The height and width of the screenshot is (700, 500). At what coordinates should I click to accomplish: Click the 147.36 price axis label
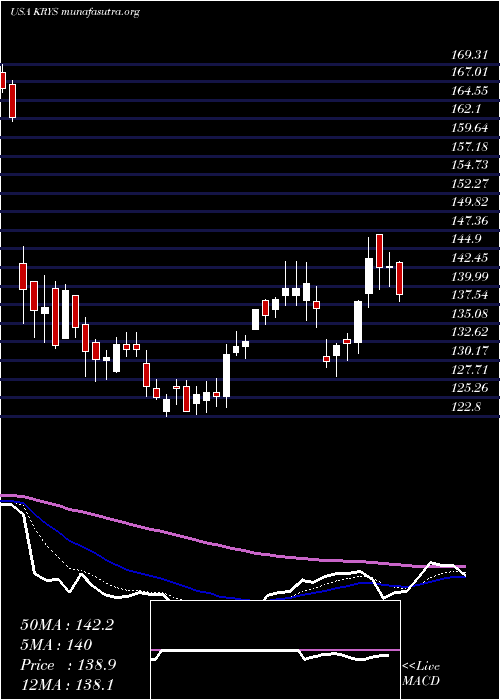pyautogui.click(x=470, y=221)
